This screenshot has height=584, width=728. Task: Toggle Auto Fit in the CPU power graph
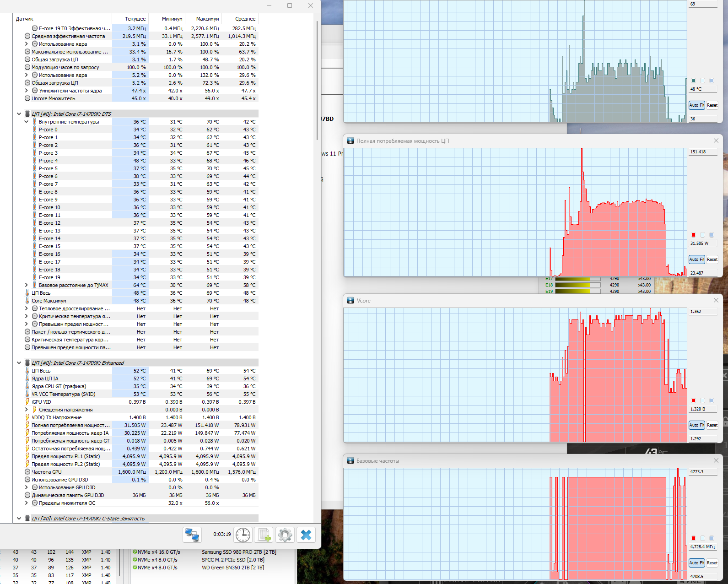click(x=696, y=260)
